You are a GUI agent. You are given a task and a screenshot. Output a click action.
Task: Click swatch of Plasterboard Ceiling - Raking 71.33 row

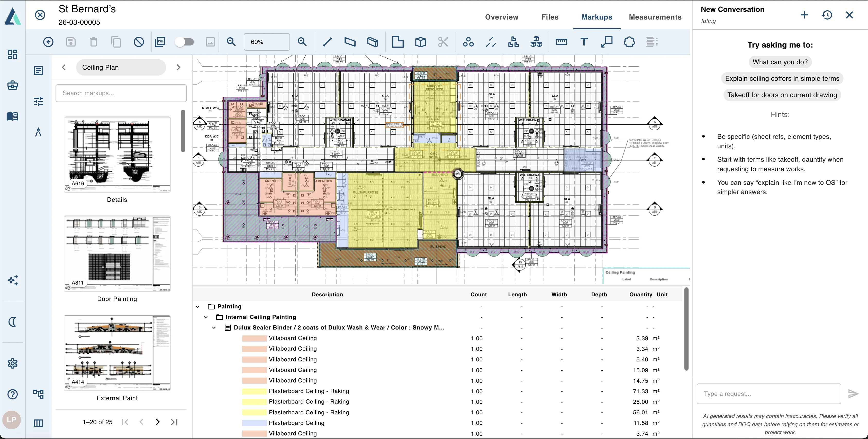coord(254,391)
